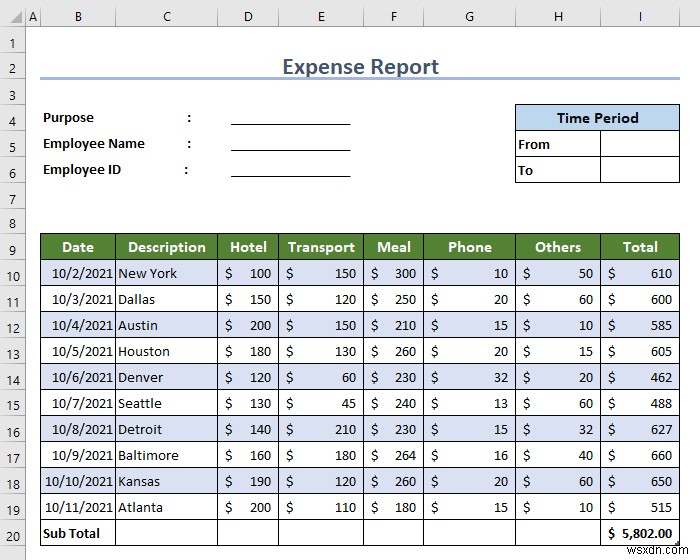Select the Others value 15 for Houston
Screen dimensions: 700x560
click(558, 351)
